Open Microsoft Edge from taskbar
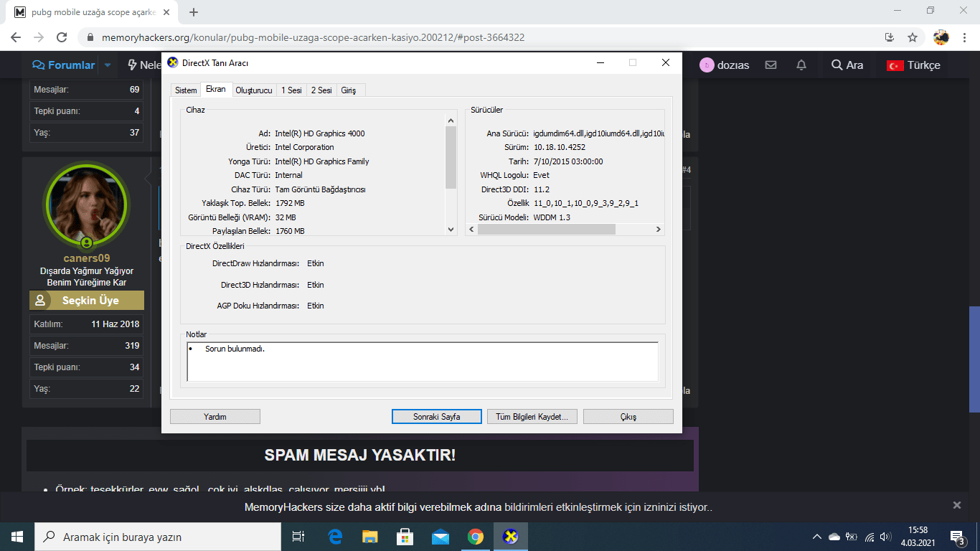Screen dimensions: 980x551 335,537
